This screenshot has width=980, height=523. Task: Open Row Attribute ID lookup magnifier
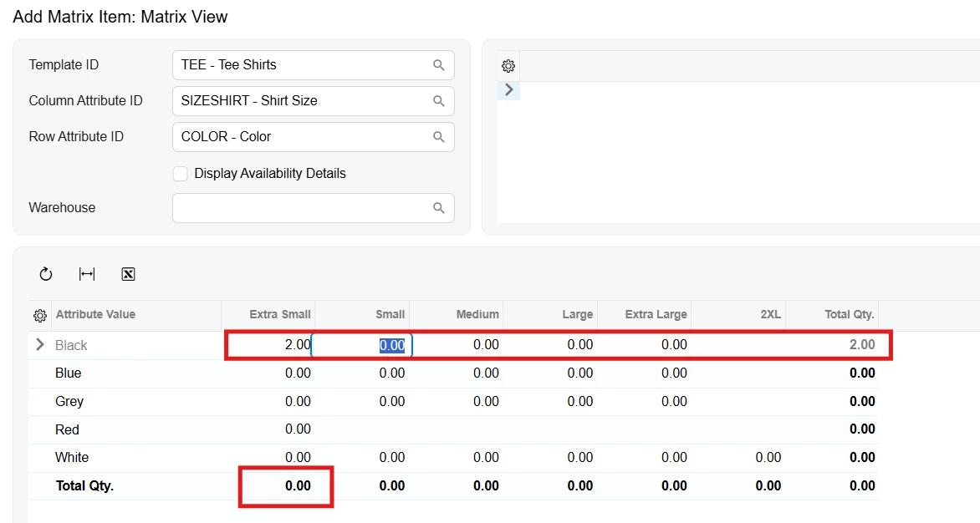coord(439,137)
